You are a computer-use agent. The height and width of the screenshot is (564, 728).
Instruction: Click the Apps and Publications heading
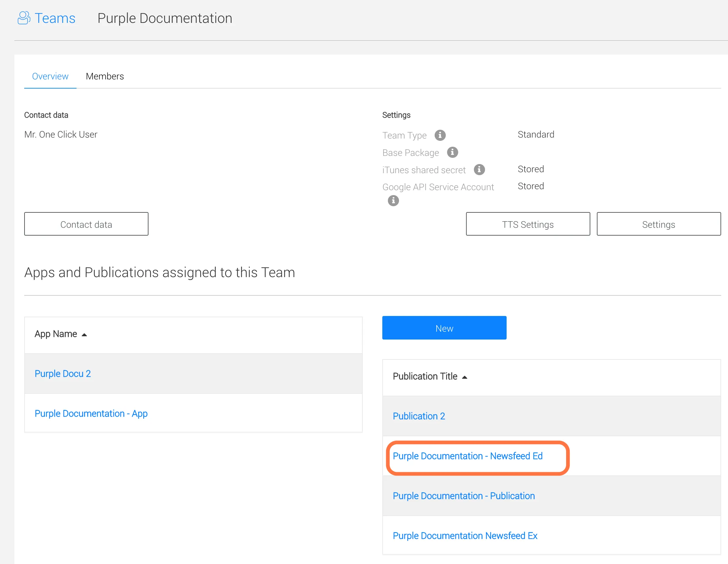click(160, 273)
